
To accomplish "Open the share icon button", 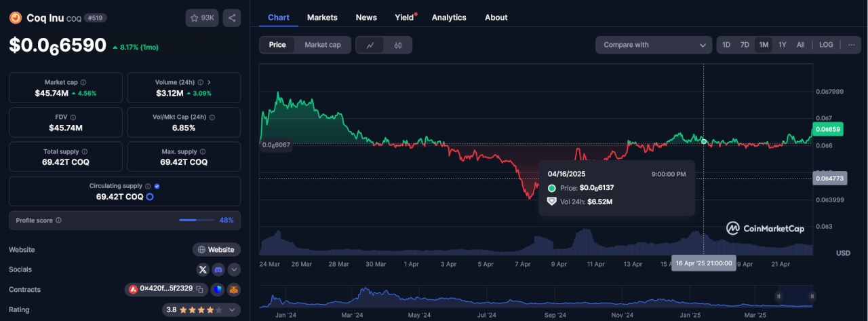I will click(x=232, y=18).
